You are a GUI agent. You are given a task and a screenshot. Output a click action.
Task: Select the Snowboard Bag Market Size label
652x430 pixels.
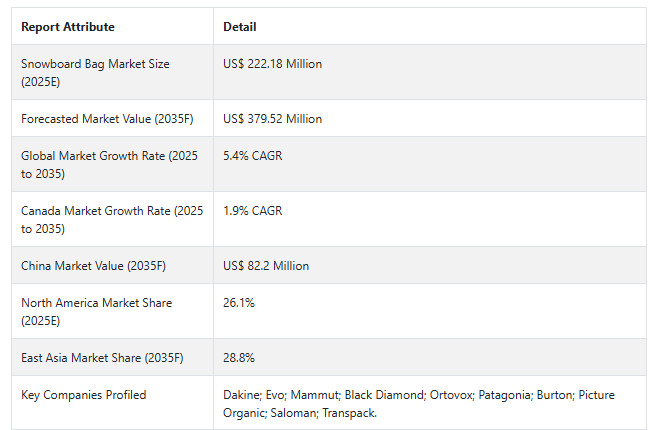[95, 72]
